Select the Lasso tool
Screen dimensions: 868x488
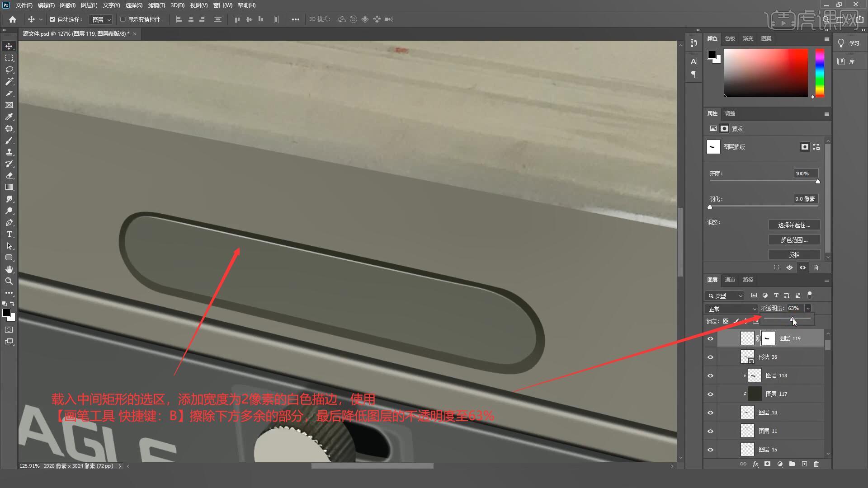9,70
